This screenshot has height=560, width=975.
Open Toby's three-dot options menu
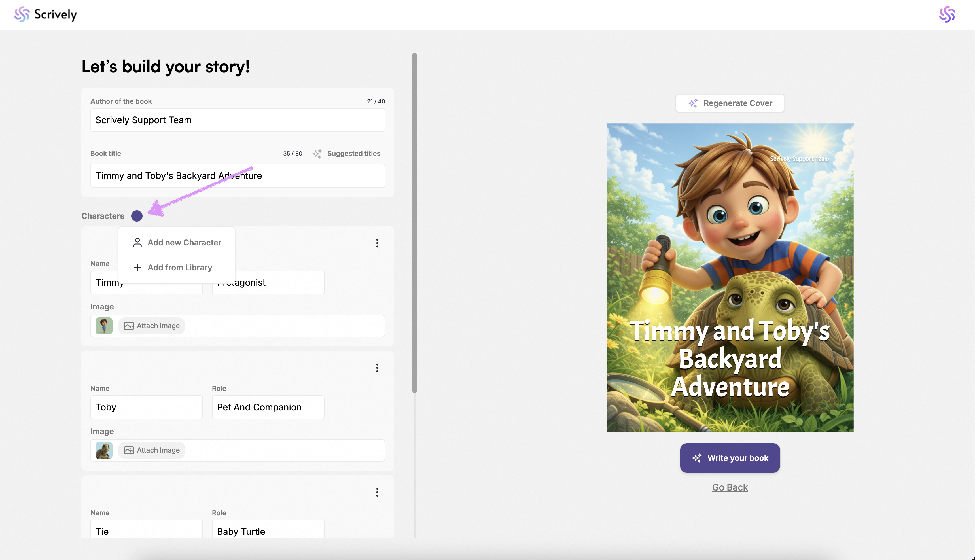(377, 368)
